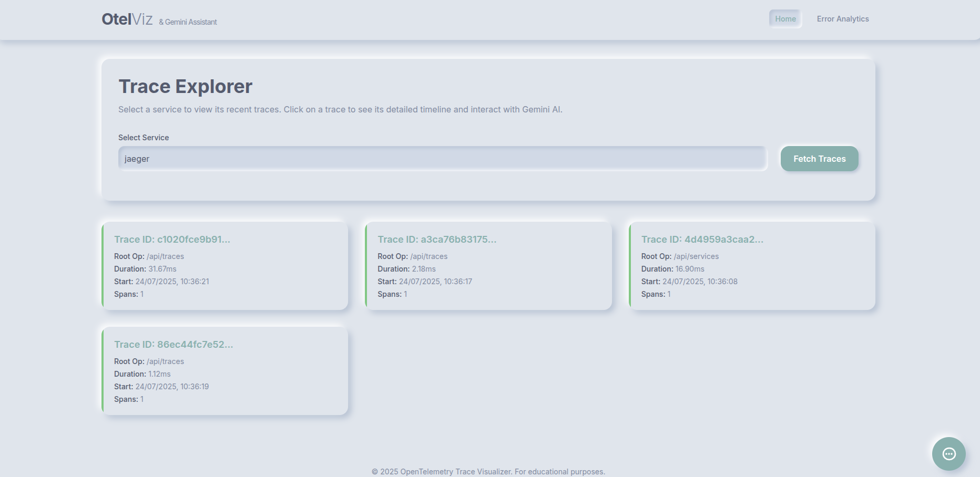Click the '& Gemini Assistant' label in header

(188, 22)
